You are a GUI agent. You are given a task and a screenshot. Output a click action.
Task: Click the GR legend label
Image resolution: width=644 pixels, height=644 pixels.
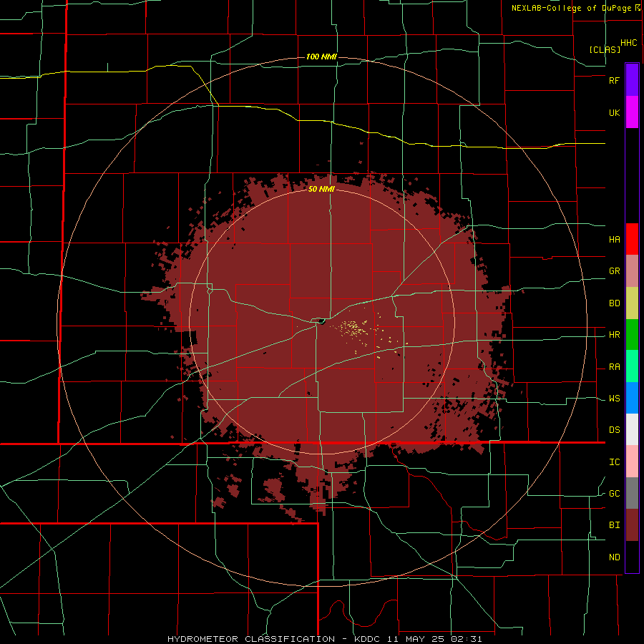[614, 271]
